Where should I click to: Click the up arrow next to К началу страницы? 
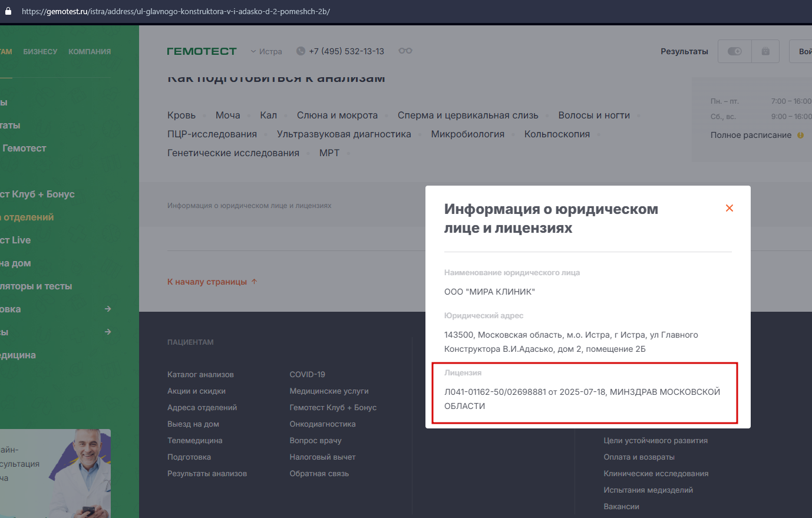click(255, 282)
